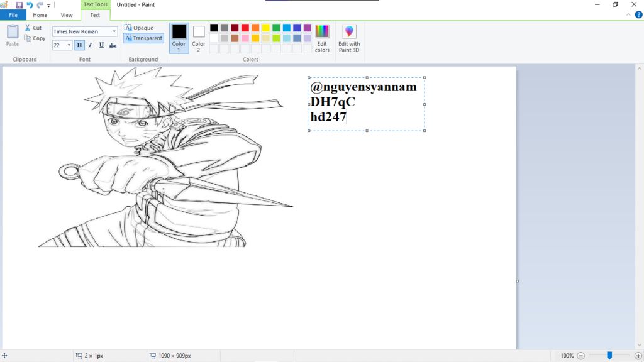Select the Color 1 box
The width and height of the screenshot is (644, 362).
(x=179, y=38)
